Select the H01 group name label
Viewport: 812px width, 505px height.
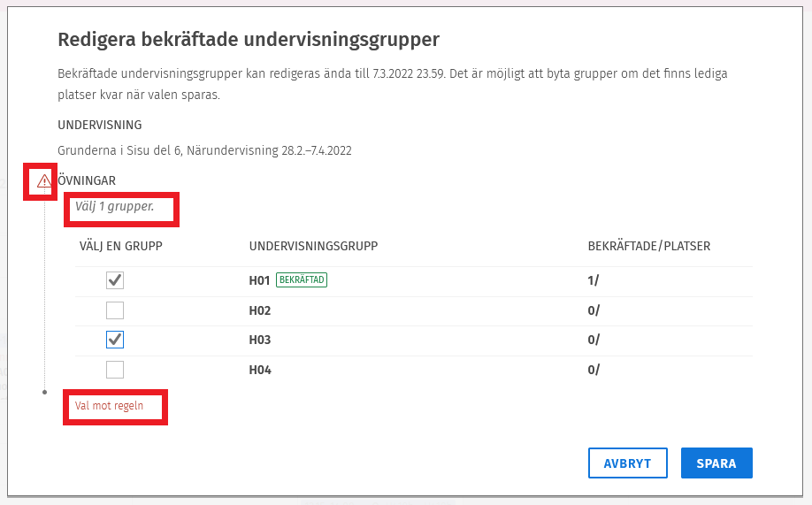tap(259, 281)
